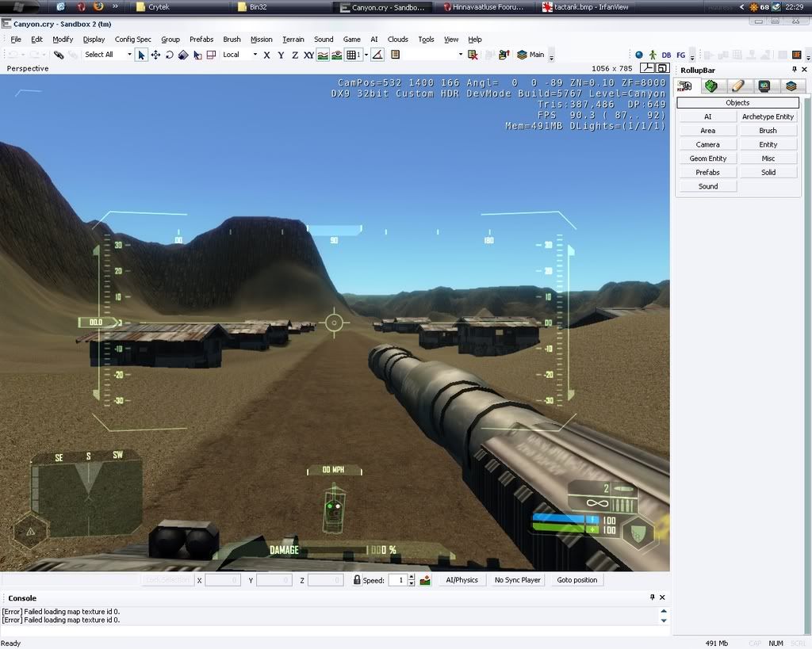Toggle Snap to objects and terrain
The image size is (812, 649).
coord(336,55)
